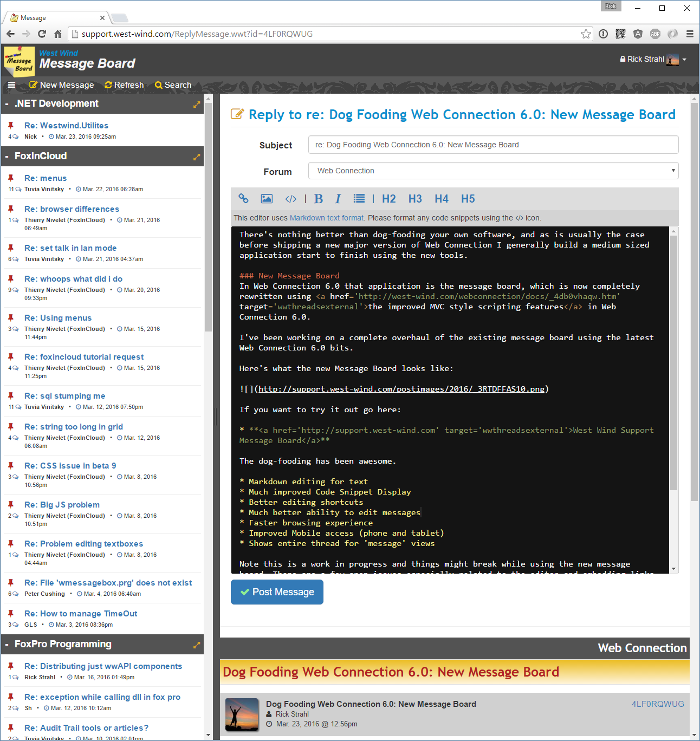Bookmark the page with the star icon
Viewport: 700px width, 741px height.
tap(586, 34)
